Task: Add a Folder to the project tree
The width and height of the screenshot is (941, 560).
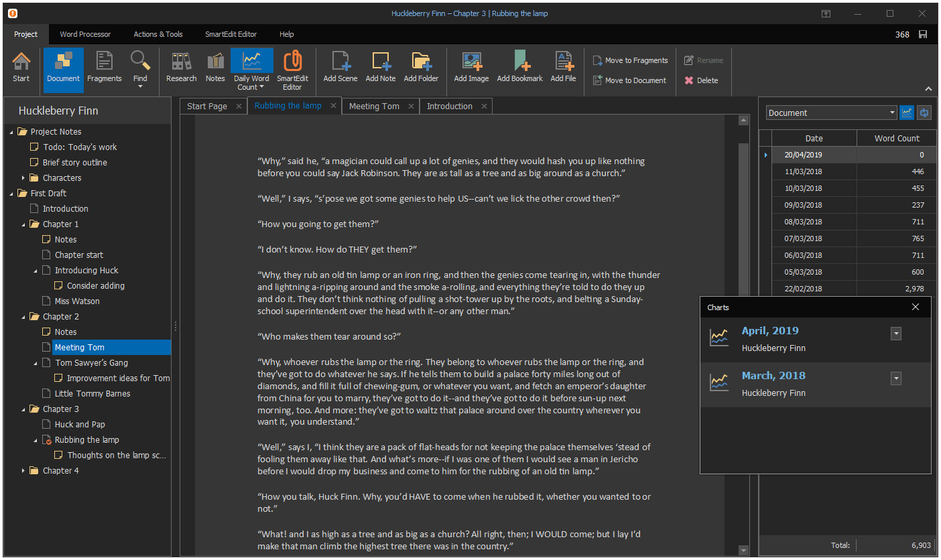Action: tap(421, 67)
